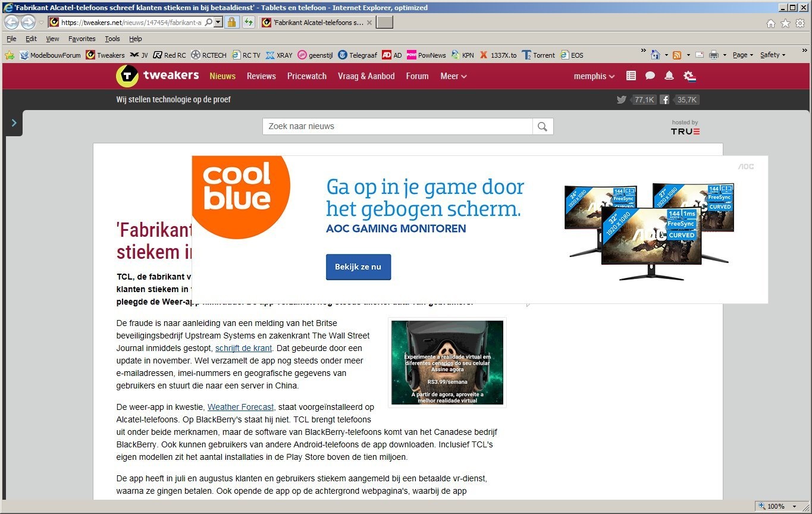This screenshot has height=514, width=812.
Task: Click the Read mail envelope icon
Action: (700, 55)
